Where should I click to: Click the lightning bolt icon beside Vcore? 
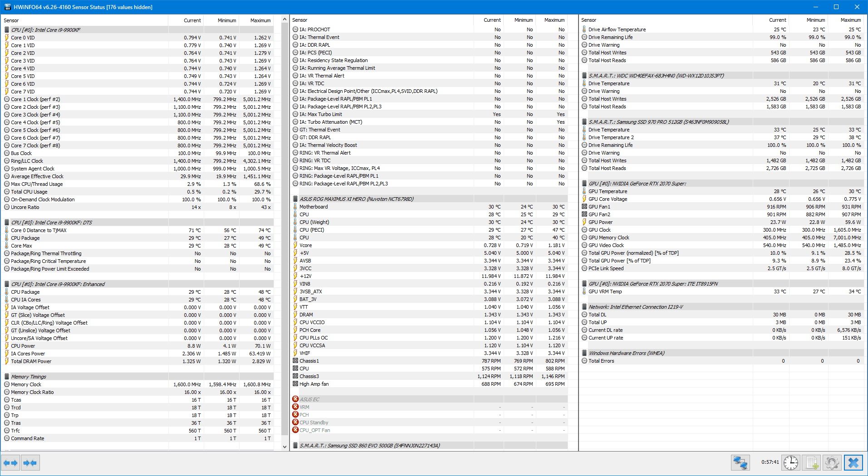coord(295,245)
